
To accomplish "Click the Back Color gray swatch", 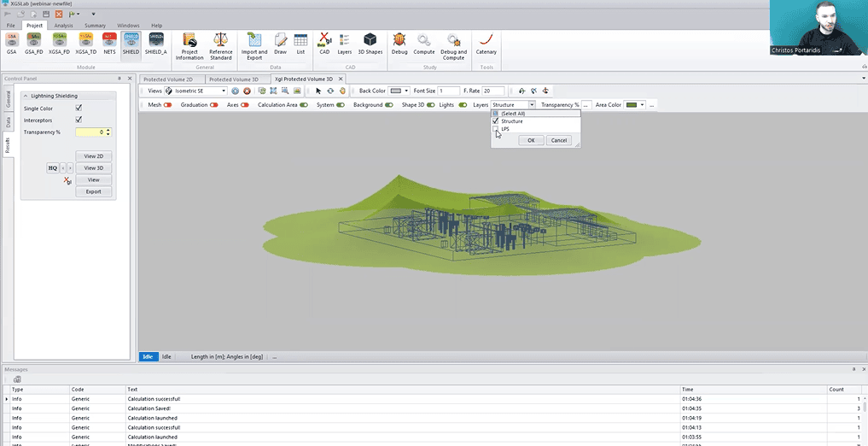I will click(395, 91).
